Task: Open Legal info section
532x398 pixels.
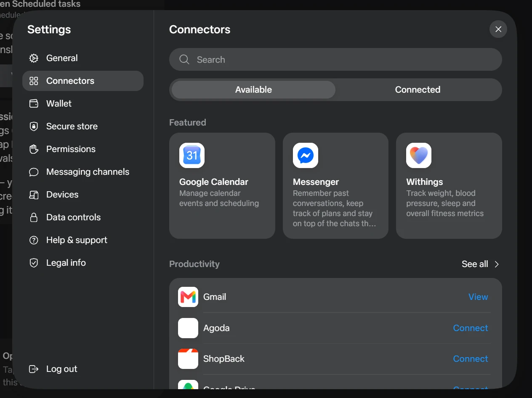Action: [x=83, y=263]
